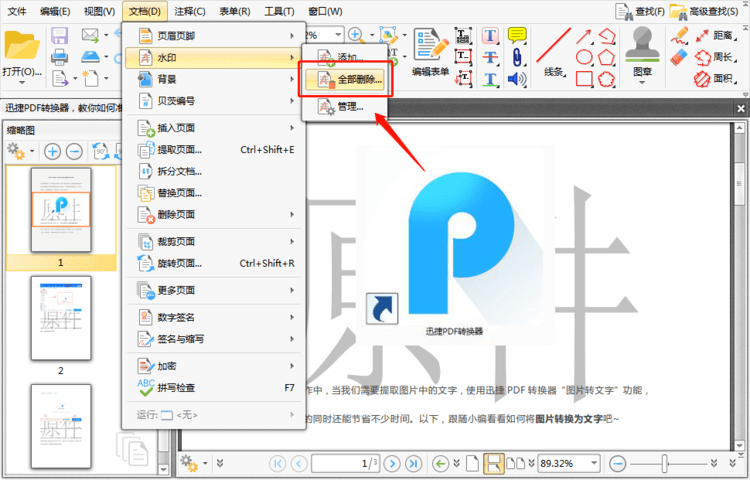Open the Encryption (加密) submenu
This screenshot has height=480, width=750.
pyautogui.click(x=215, y=366)
